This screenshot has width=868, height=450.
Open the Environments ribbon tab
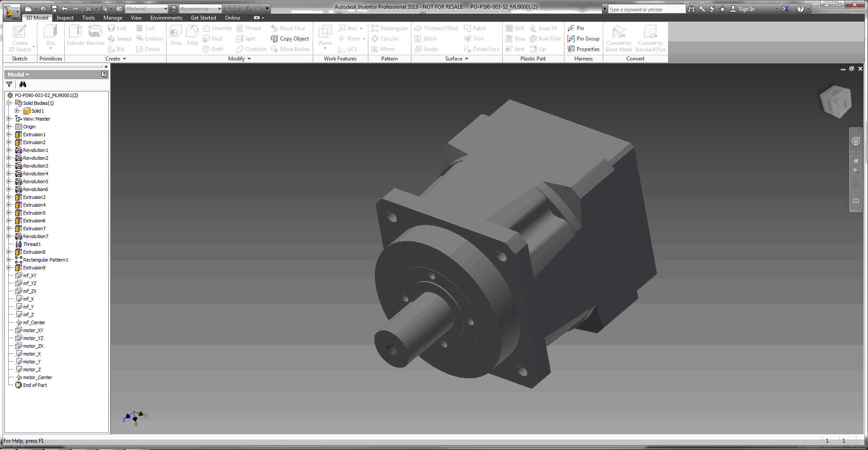coord(166,18)
